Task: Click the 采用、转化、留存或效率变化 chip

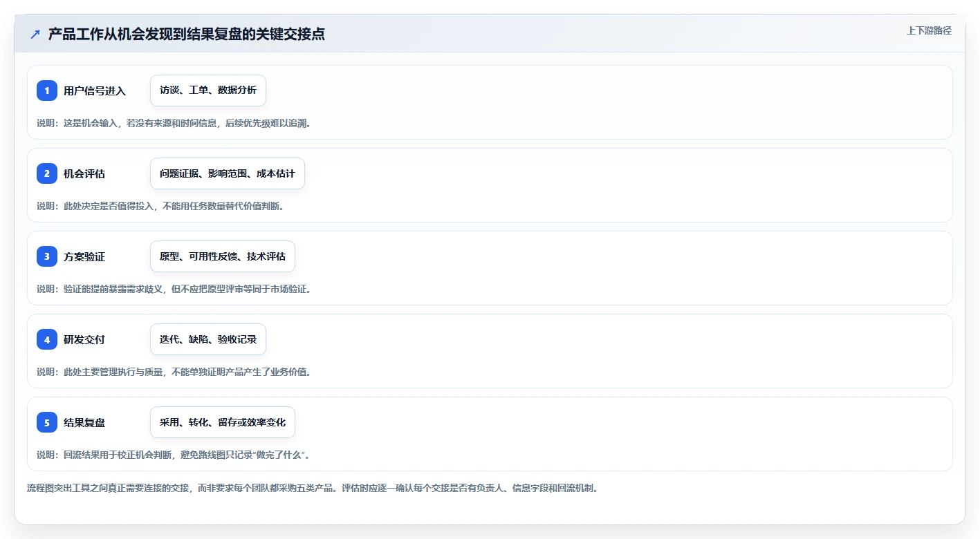Action: (223, 422)
